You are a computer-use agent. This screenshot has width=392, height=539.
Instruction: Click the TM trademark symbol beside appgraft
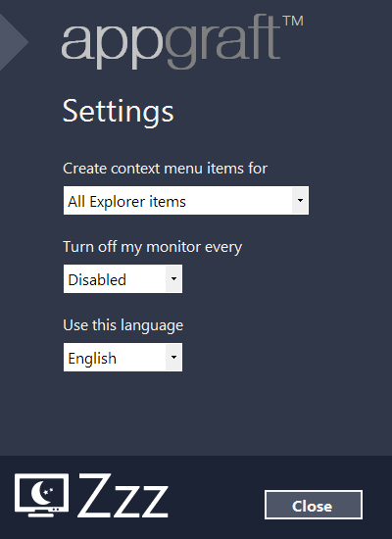pyautogui.click(x=293, y=22)
